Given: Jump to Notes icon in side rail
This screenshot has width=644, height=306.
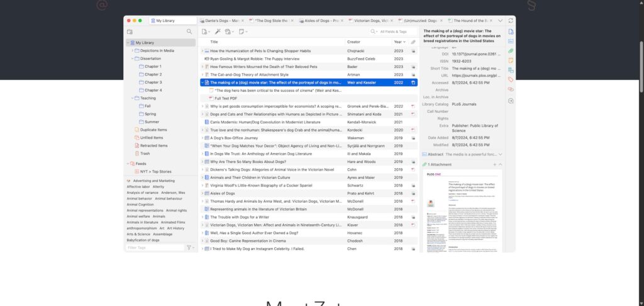Looking at the screenshot, I should 511,60.
